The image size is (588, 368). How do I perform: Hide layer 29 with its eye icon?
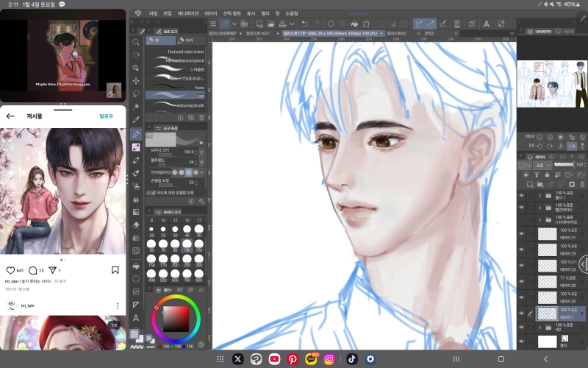[521, 250]
